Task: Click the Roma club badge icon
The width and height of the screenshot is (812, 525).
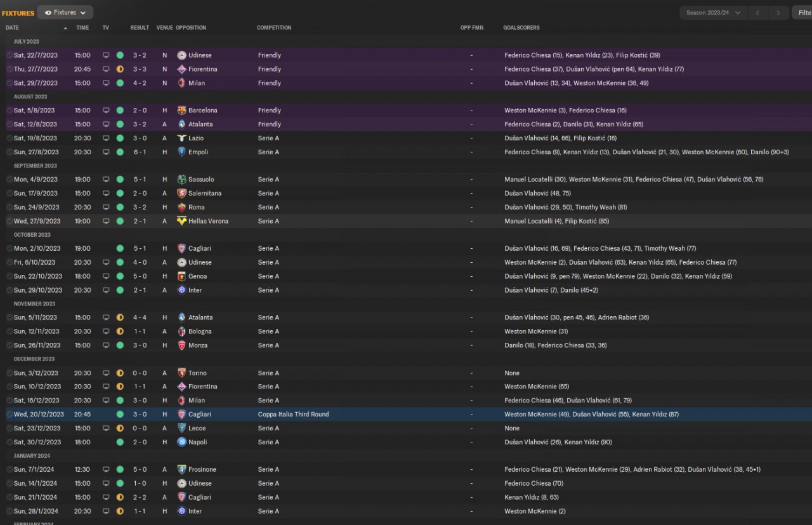Action: [181, 207]
